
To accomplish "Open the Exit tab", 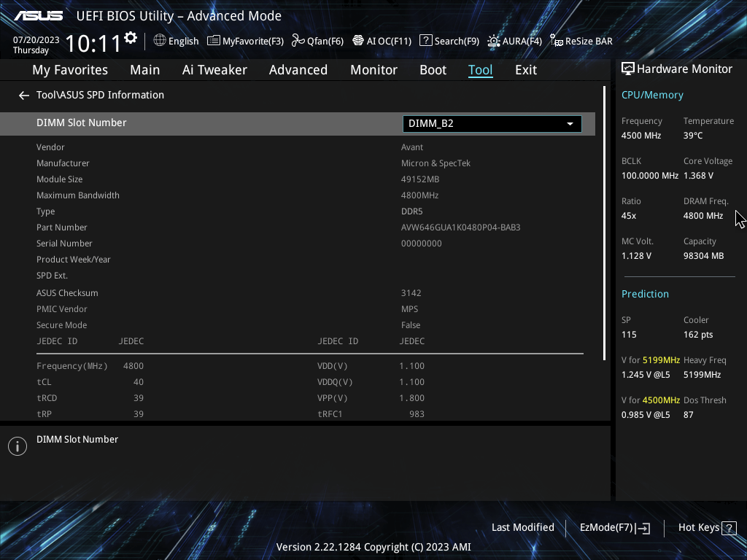I will click(x=526, y=70).
